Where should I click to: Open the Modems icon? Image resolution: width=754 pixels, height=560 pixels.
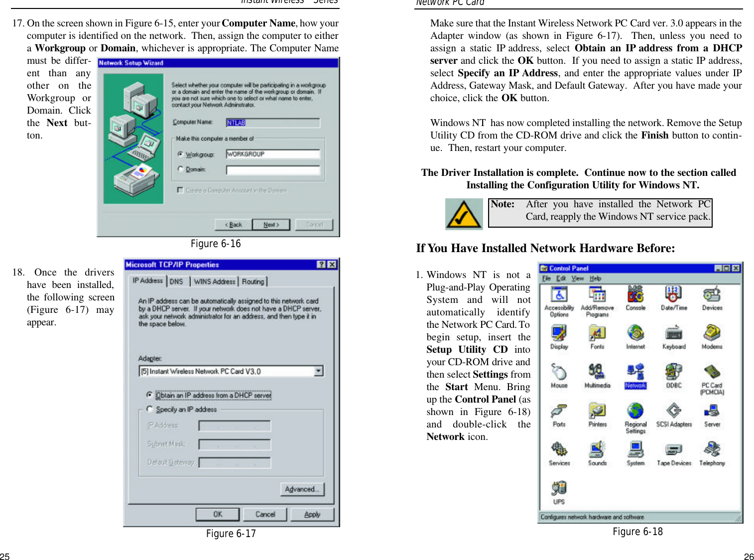coord(712,337)
